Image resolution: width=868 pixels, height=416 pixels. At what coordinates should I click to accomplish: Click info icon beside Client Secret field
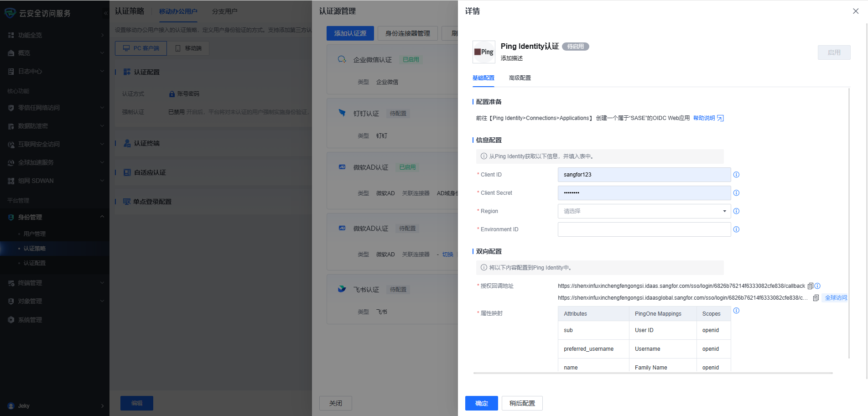click(x=736, y=193)
